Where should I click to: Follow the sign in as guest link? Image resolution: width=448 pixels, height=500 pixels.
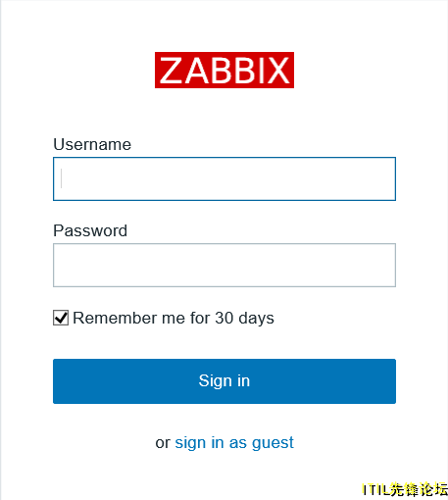[234, 443]
